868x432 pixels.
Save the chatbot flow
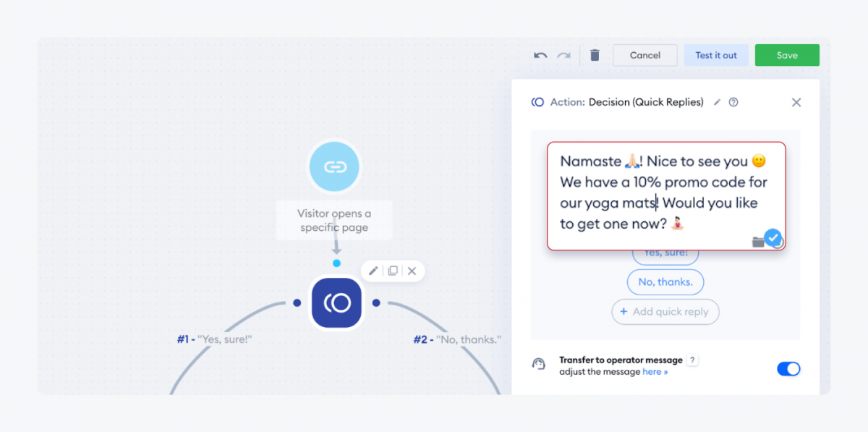(787, 55)
